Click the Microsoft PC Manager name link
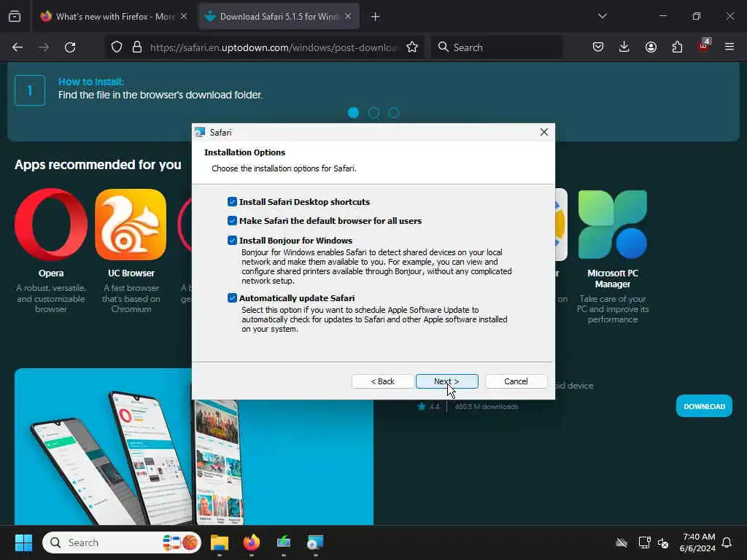This screenshot has height=560, width=747. (x=613, y=279)
